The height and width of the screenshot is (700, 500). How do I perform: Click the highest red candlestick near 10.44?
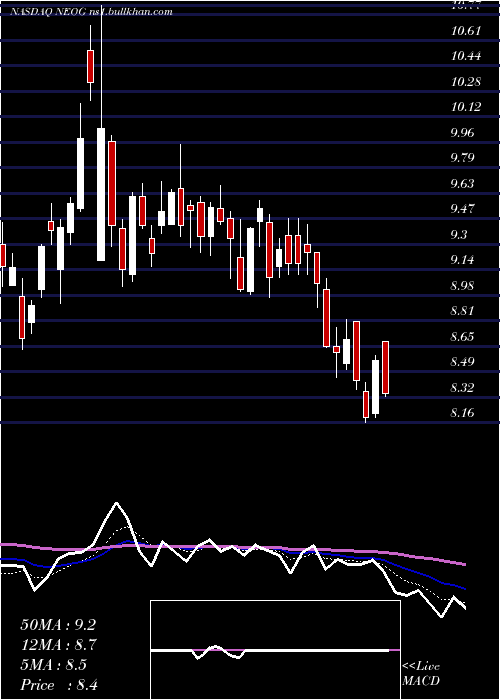pos(91,66)
